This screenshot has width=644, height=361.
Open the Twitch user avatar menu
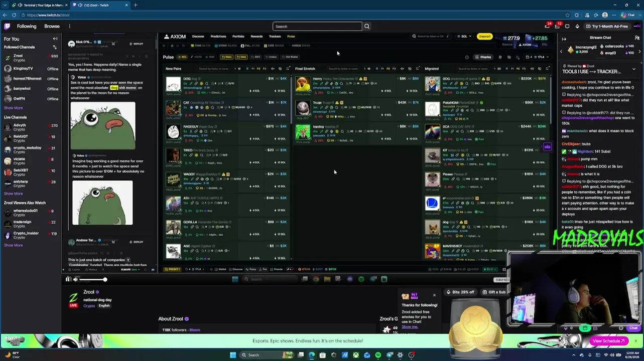click(x=637, y=26)
